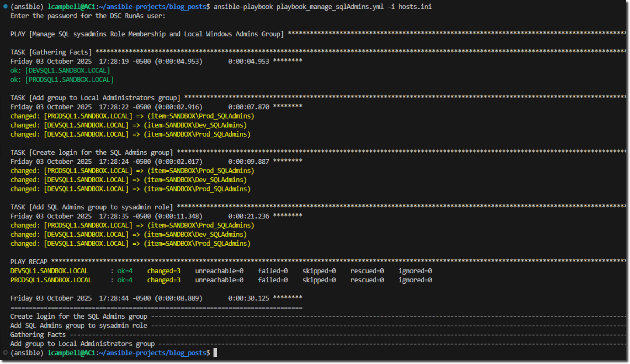This screenshot has height=364, width=630.
Task: Click the blue command decoration dot at top
Action: (6, 6)
